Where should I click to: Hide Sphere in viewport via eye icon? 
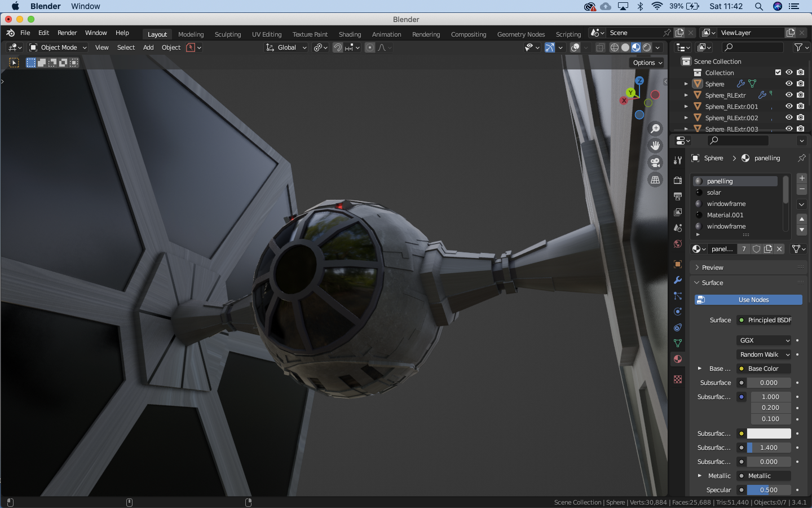pyautogui.click(x=789, y=84)
